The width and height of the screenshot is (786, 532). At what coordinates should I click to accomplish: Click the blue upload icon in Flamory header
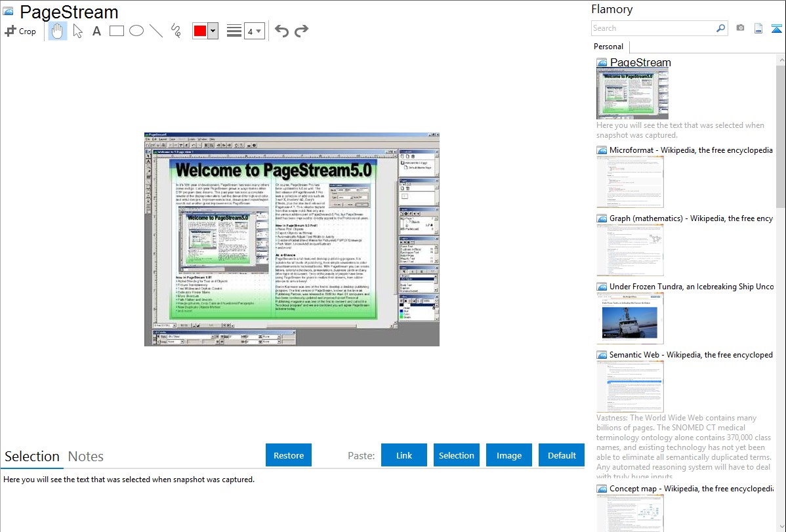(776, 28)
